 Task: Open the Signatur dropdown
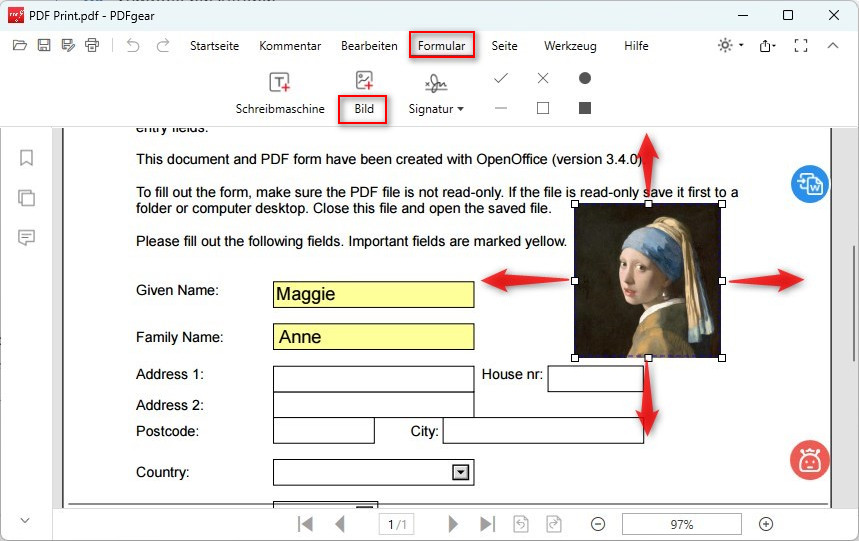click(436, 93)
